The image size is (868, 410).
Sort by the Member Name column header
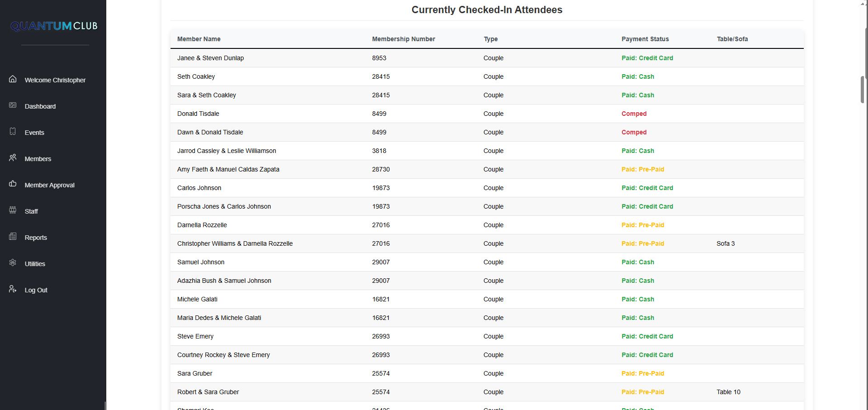[199, 39]
